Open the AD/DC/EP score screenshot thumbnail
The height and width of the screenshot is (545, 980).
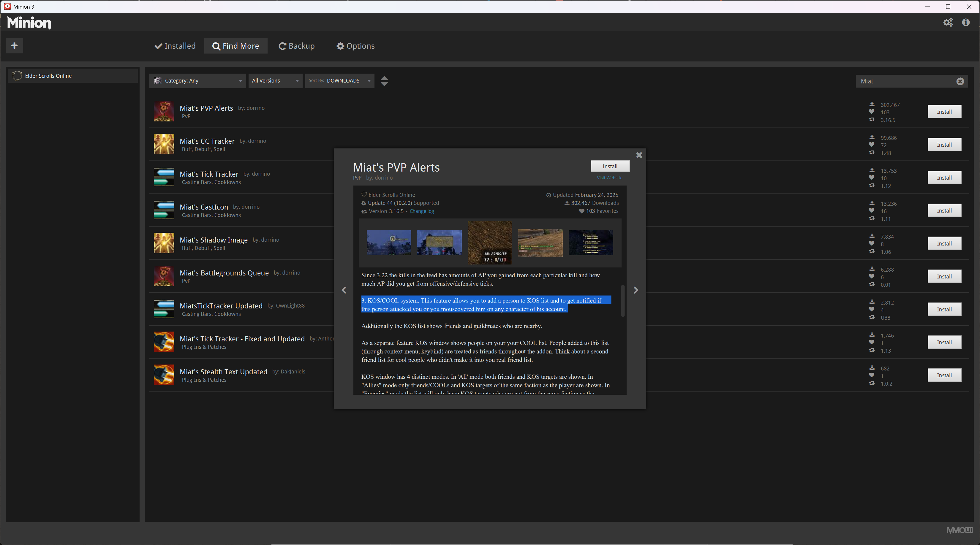(x=490, y=243)
